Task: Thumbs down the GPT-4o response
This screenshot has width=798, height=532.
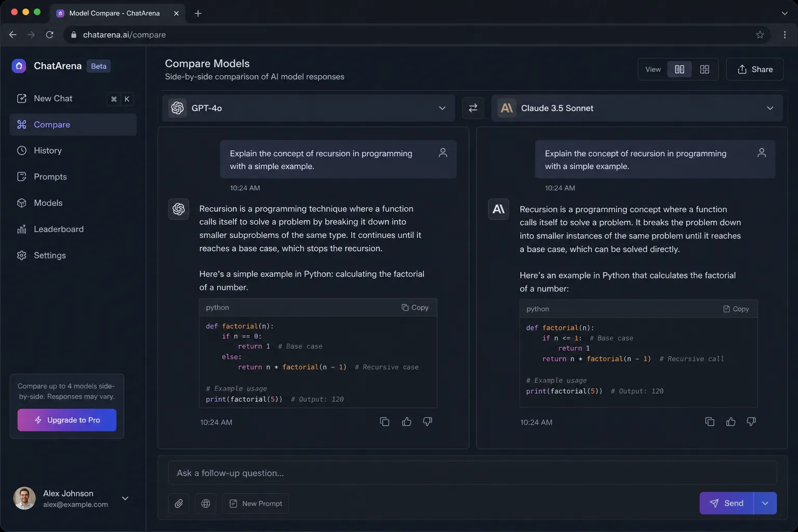Action: [428, 422]
